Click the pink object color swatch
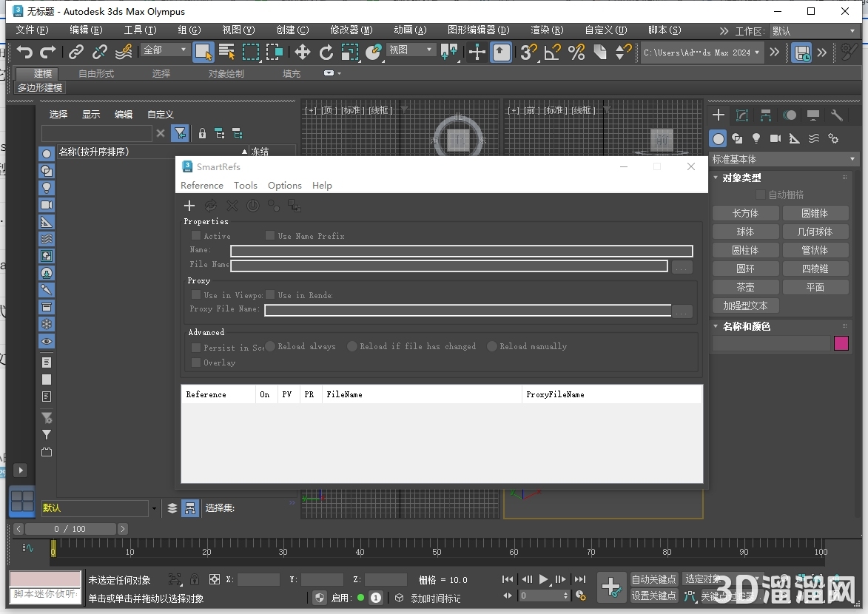 click(841, 343)
